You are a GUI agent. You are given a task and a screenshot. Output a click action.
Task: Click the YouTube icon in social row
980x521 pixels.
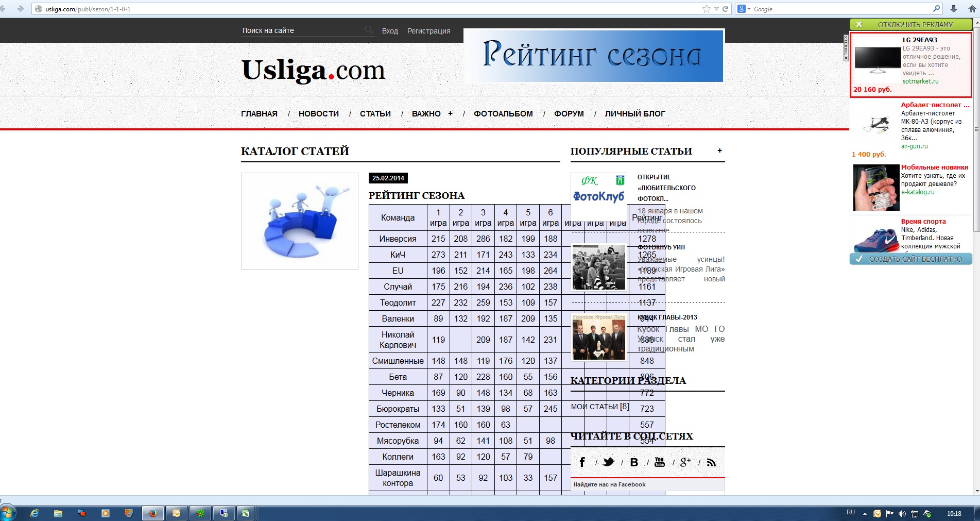[x=659, y=462]
